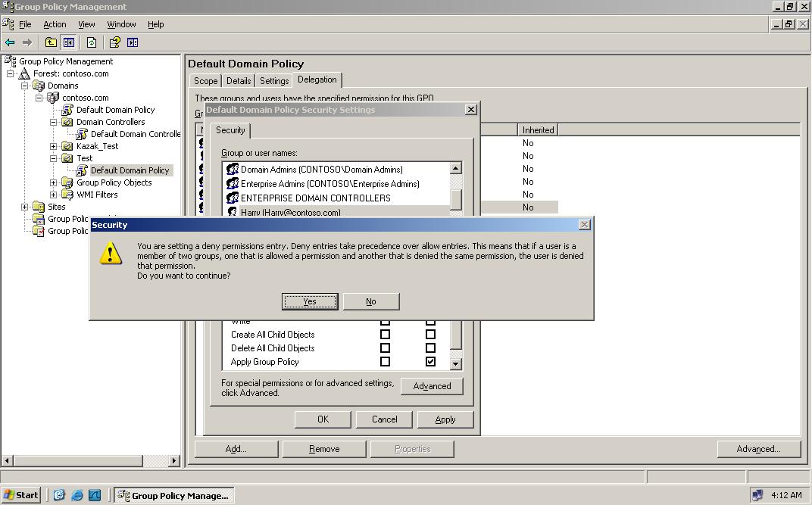Click OK in Security Settings dialog

coord(323,419)
